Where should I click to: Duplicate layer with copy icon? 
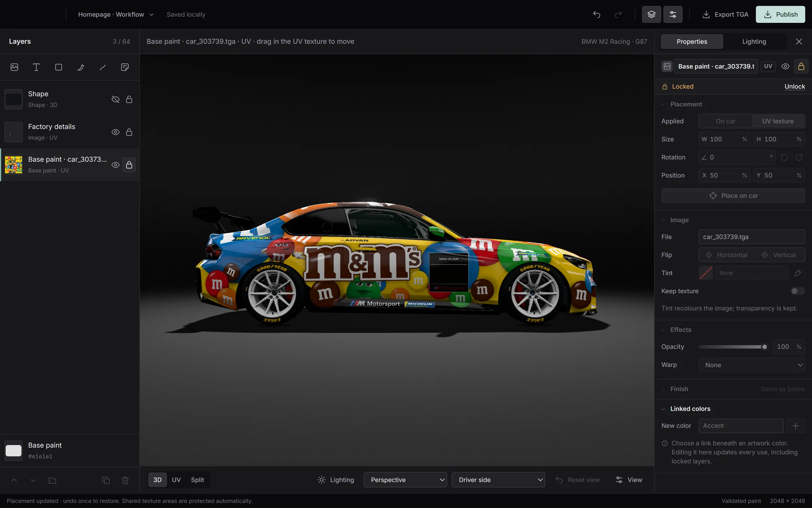click(106, 480)
